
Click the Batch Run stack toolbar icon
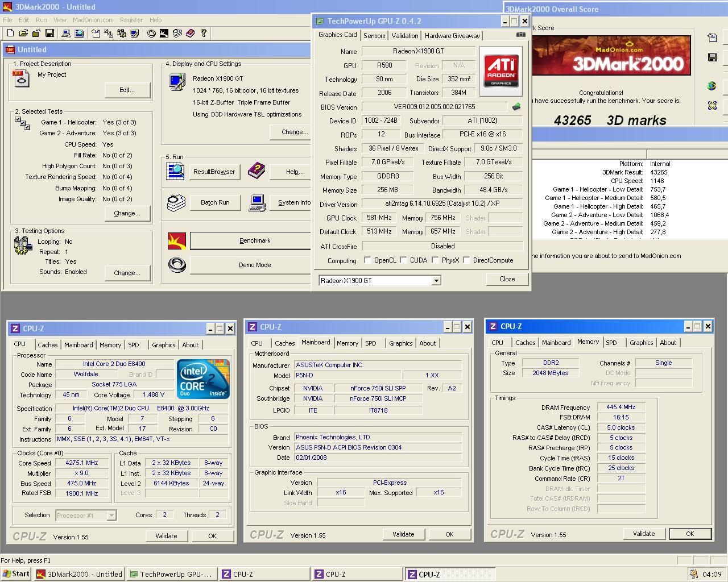[x=177, y=34]
